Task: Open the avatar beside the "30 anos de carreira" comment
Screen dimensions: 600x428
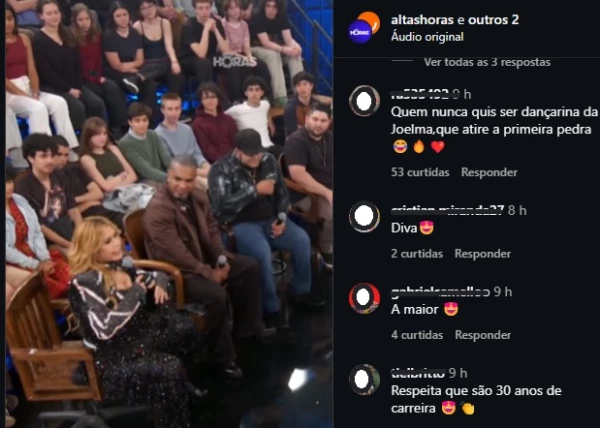Action: coord(364,379)
